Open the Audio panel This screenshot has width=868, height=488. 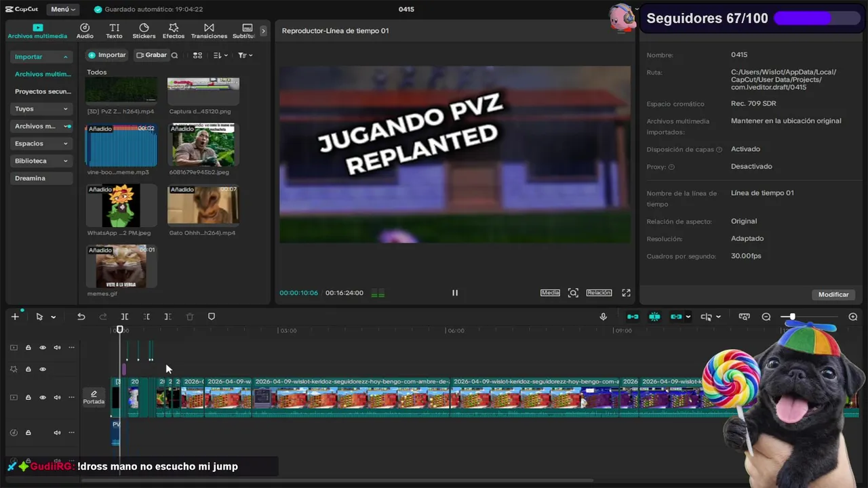pos(85,31)
